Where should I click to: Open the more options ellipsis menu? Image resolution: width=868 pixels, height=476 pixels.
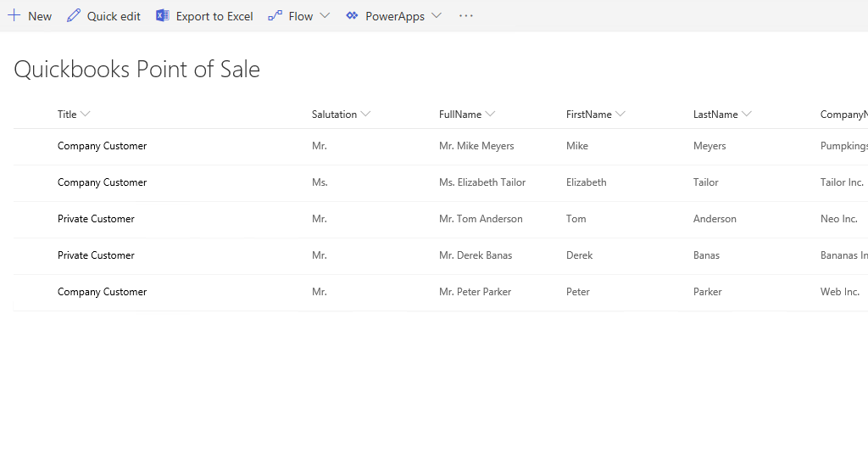[466, 15]
